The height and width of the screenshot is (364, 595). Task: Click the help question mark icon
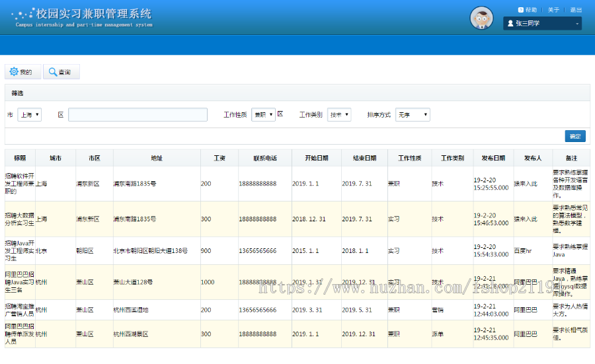[x=521, y=10]
